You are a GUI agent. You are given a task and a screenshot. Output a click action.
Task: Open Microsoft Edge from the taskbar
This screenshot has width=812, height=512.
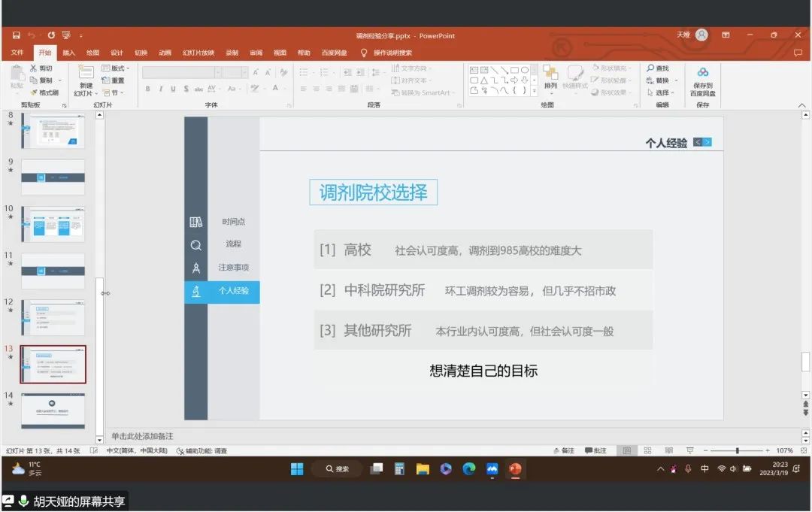(x=469, y=469)
